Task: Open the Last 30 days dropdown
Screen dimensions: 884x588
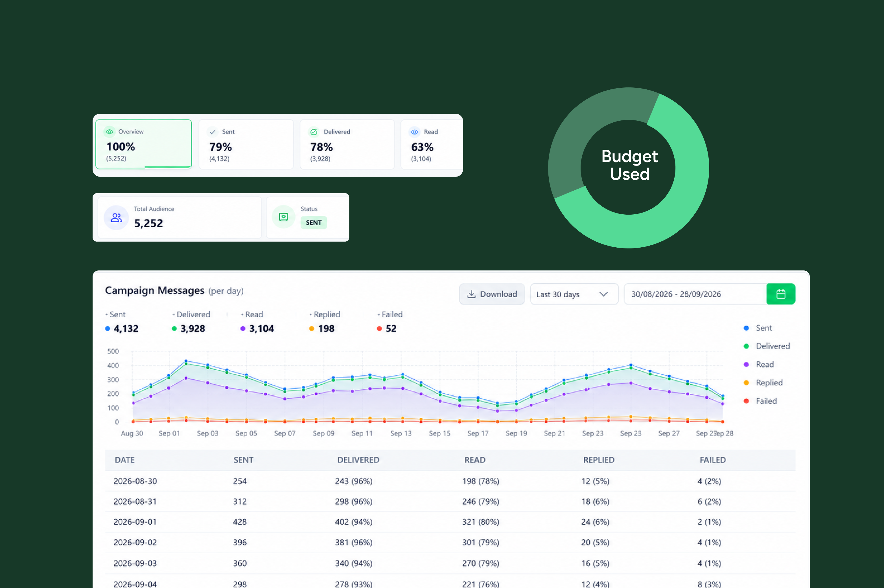Action: [574, 294]
